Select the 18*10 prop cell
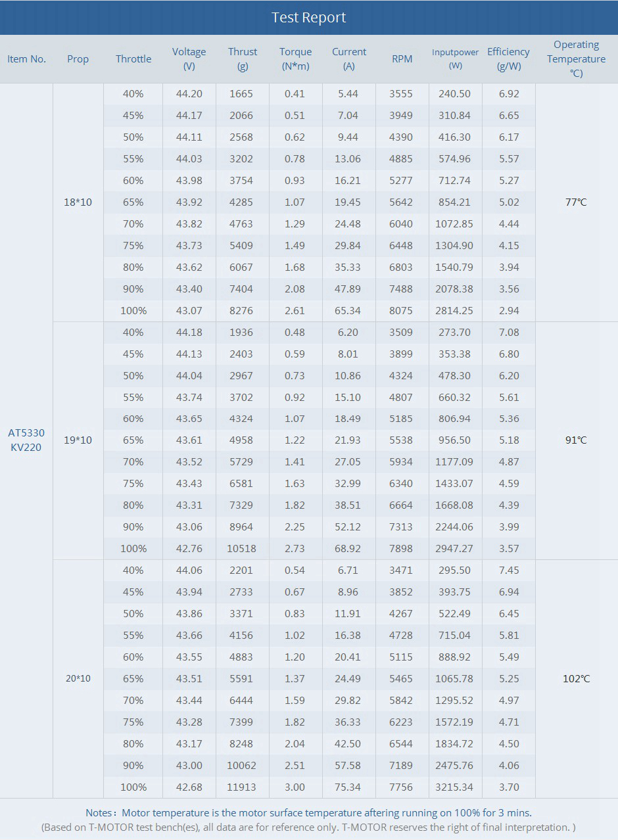The width and height of the screenshot is (618, 840). coord(78,202)
